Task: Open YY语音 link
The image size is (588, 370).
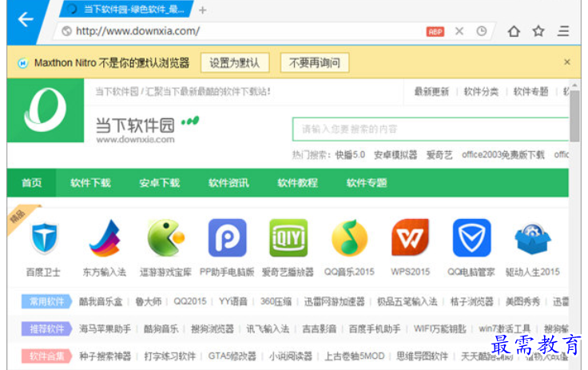Action: [x=233, y=301]
